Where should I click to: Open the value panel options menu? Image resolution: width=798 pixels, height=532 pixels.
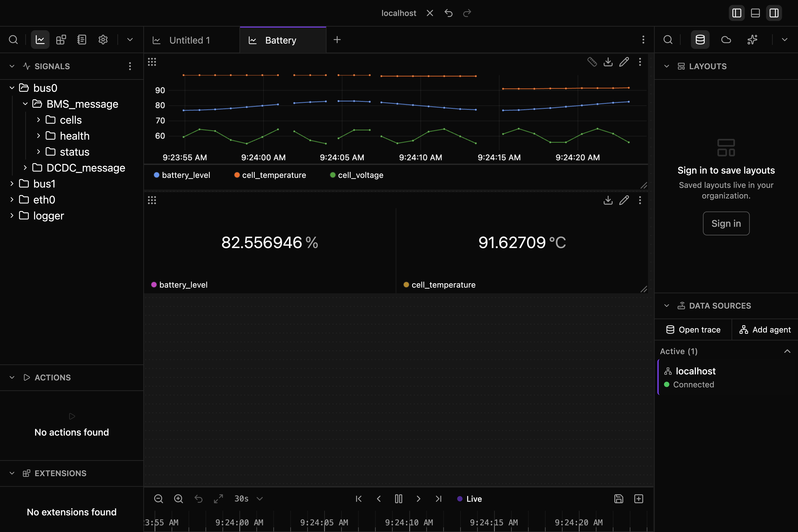click(640, 200)
